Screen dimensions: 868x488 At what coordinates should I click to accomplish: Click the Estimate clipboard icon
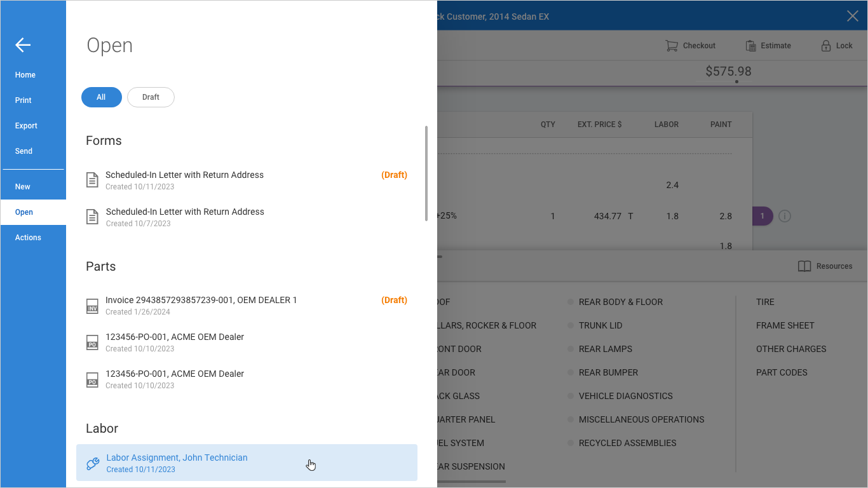pyautogui.click(x=750, y=46)
